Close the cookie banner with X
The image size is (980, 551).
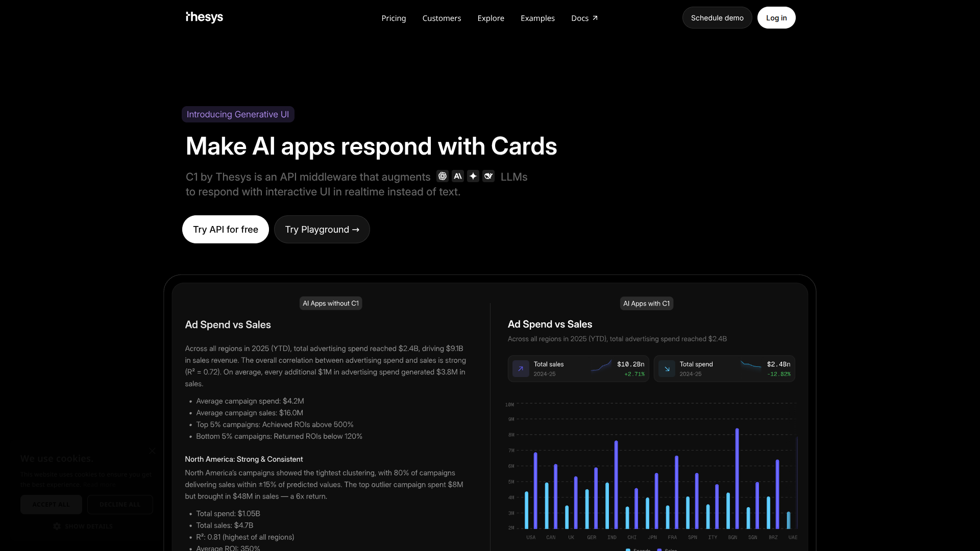coord(152,451)
